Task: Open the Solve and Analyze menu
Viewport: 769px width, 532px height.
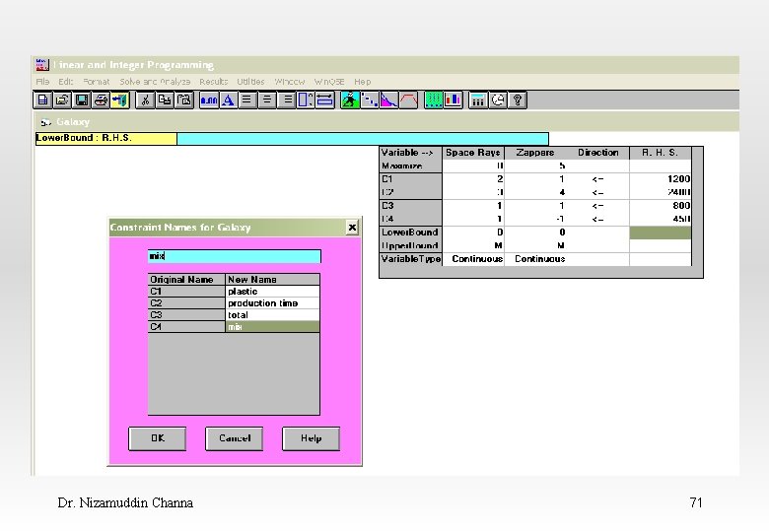Action: point(155,82)
